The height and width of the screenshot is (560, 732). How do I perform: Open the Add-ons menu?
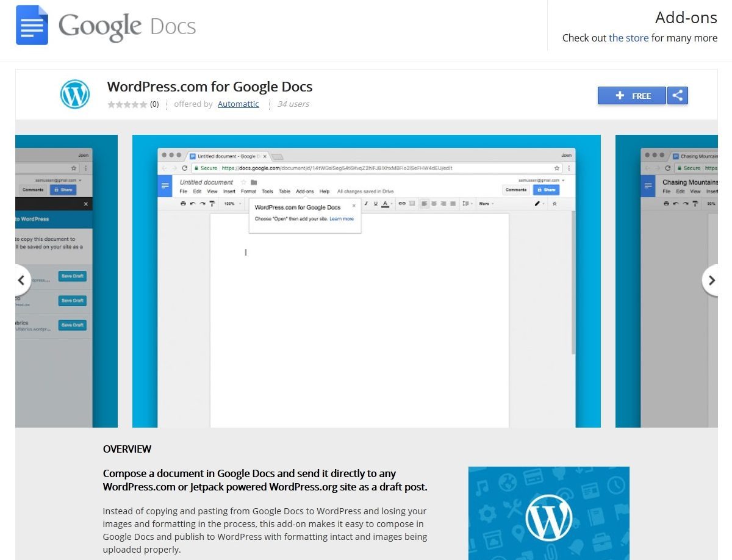pos(305,190)
